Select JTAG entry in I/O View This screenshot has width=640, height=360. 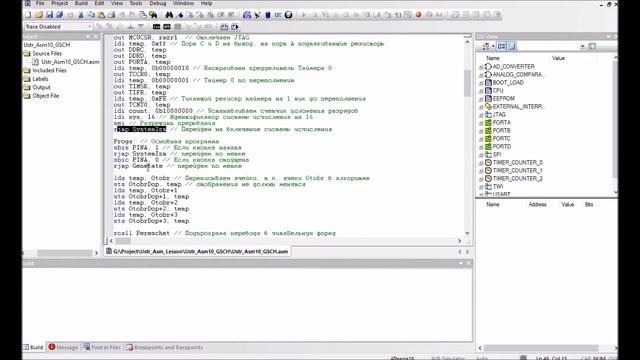499,115
